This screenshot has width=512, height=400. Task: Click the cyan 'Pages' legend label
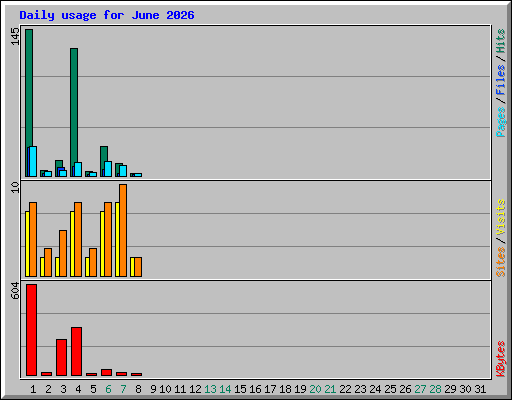click(x=500, y=122)
